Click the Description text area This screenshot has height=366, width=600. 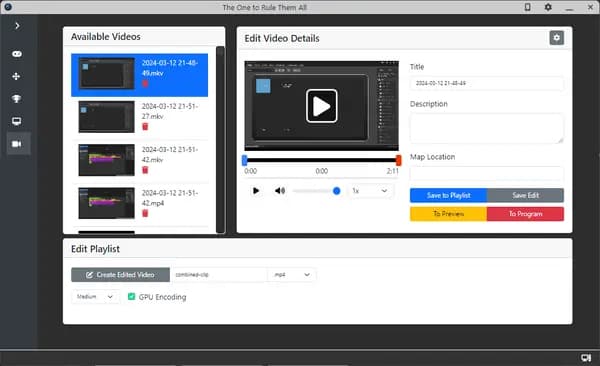pos(486,128)
